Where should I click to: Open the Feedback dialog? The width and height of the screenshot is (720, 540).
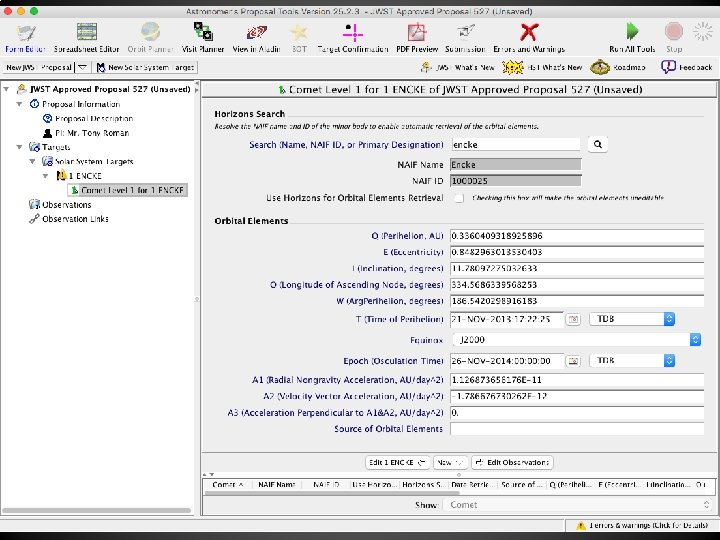(686, 68)
